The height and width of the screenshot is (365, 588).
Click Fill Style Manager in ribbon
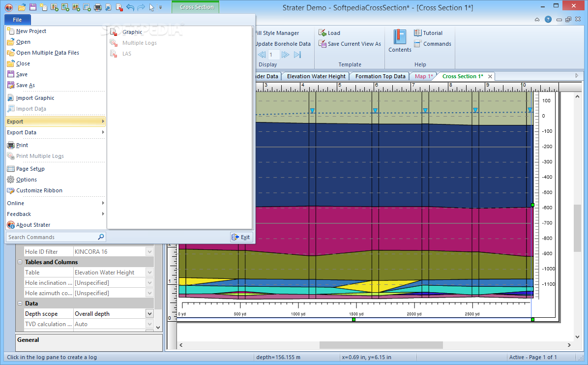click(x=277, y=33)
